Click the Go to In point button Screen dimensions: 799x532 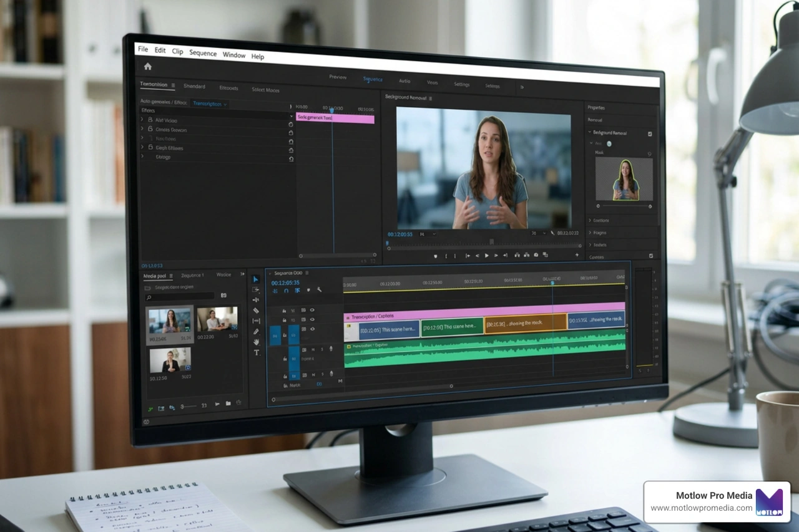coord(468,256)
